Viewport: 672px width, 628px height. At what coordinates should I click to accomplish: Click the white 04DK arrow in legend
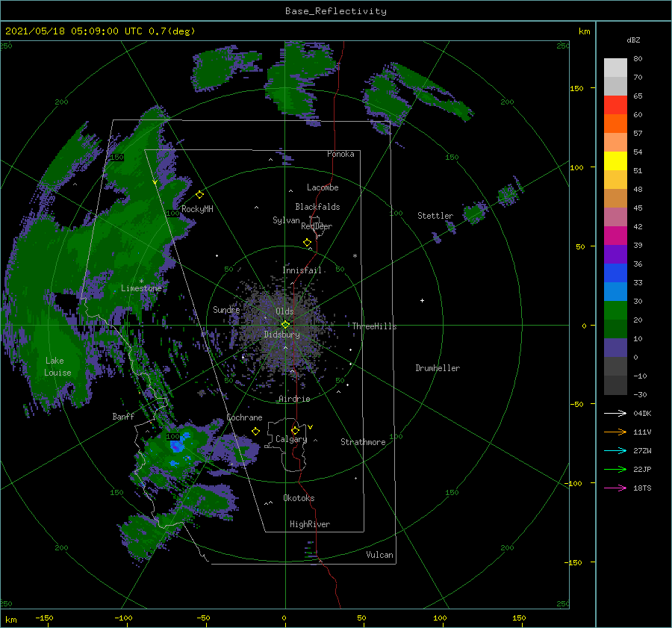click(x=615, y=413)
